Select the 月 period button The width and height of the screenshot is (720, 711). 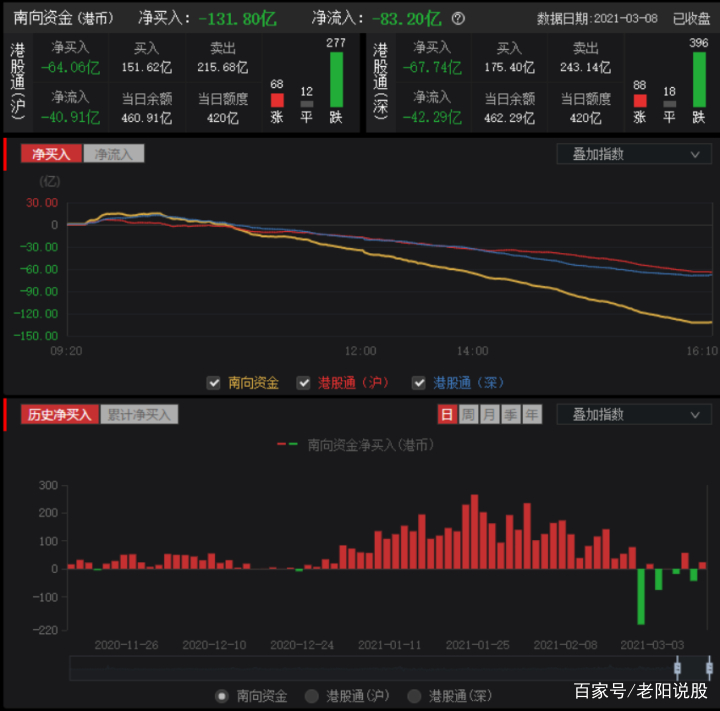[x=489, y=414]
